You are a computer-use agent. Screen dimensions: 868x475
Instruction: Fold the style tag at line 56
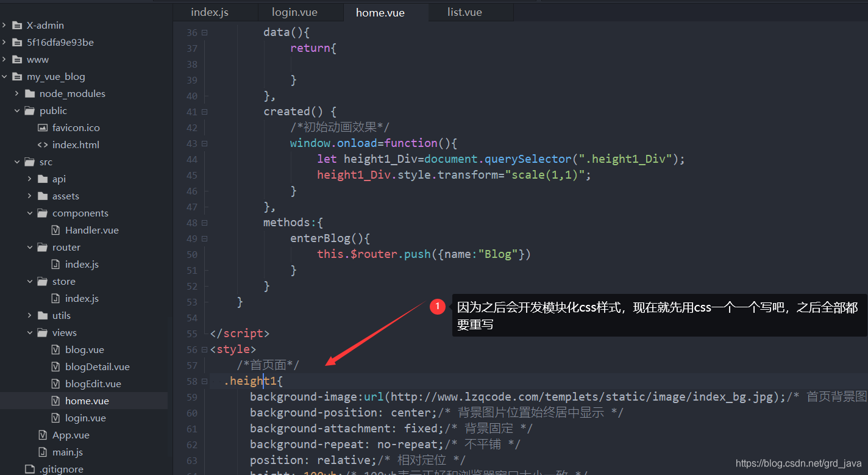click(204, 350)
